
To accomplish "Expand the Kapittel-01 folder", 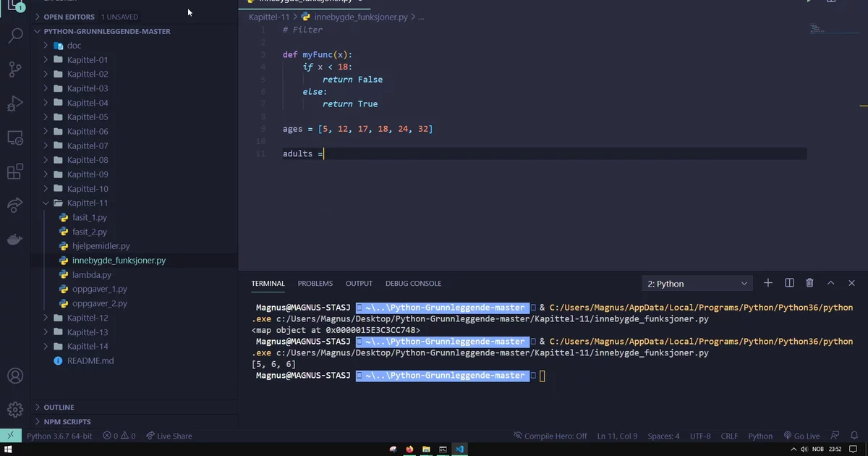I will [x=88, y=59].
